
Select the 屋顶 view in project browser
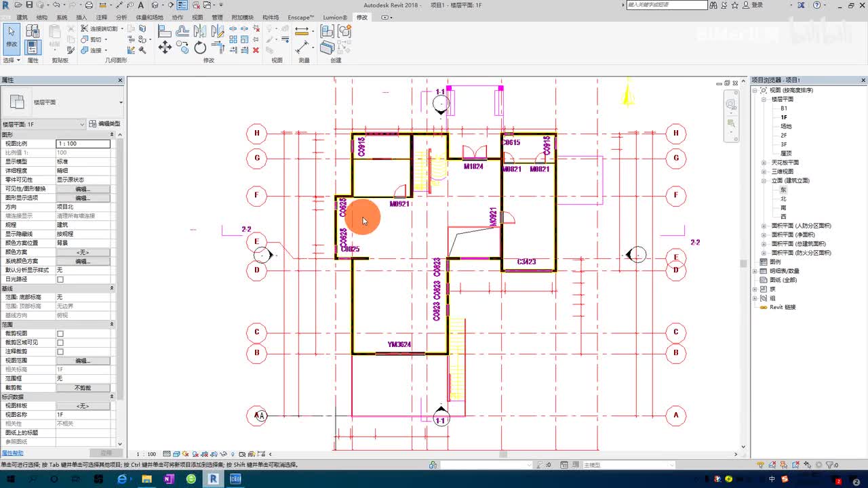click(786, 153)
